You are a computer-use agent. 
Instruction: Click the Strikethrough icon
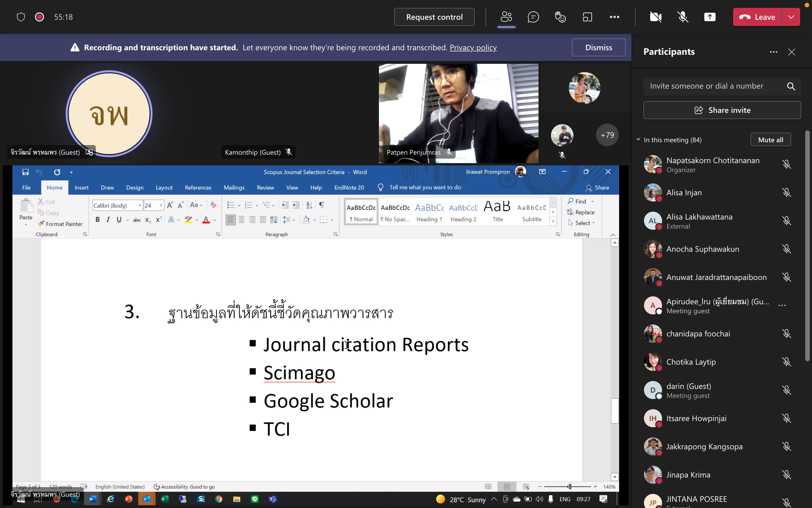pyautogui.click(x=136, y=220)
